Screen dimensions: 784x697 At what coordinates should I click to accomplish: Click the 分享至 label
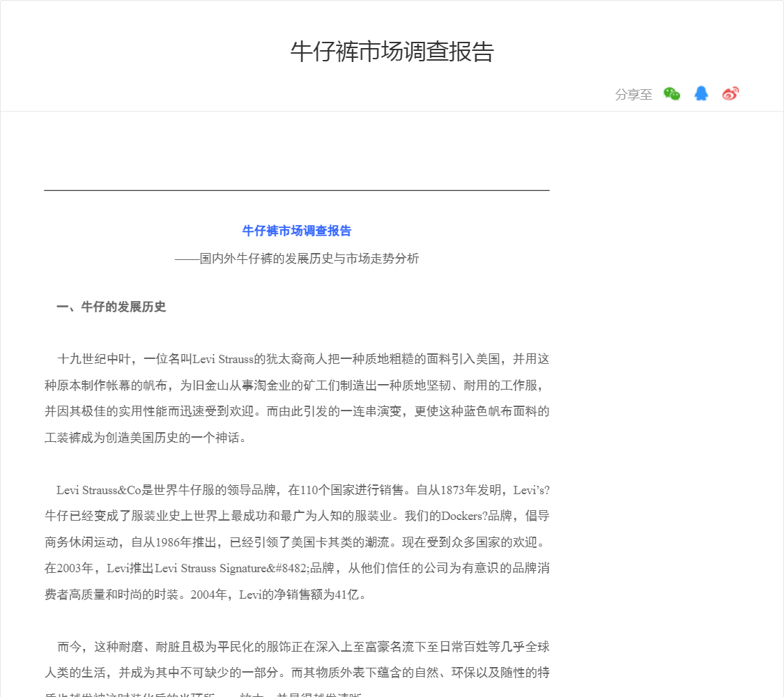click(x=633, y=95)
